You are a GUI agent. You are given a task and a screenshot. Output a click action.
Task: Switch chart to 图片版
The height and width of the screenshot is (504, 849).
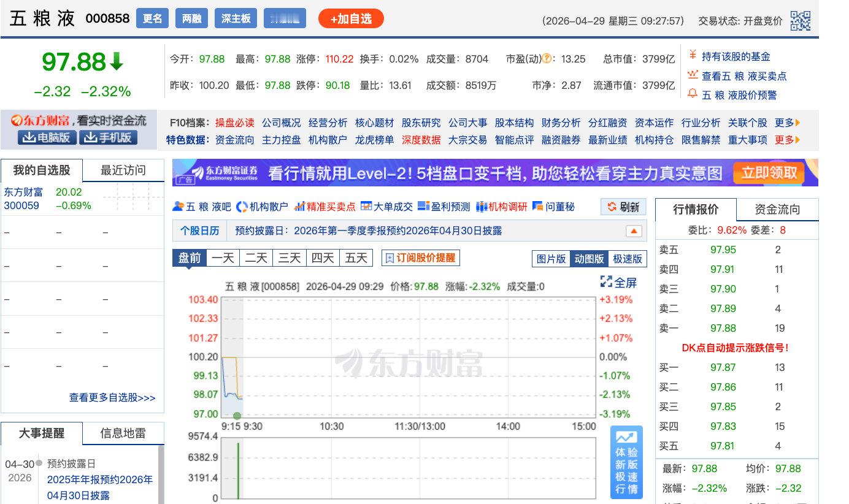coord(551,259)
